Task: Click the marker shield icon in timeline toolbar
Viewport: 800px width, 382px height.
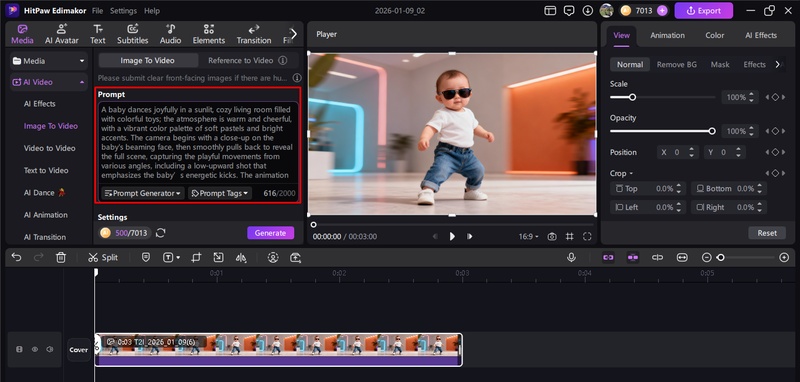Action: [146, 258]
